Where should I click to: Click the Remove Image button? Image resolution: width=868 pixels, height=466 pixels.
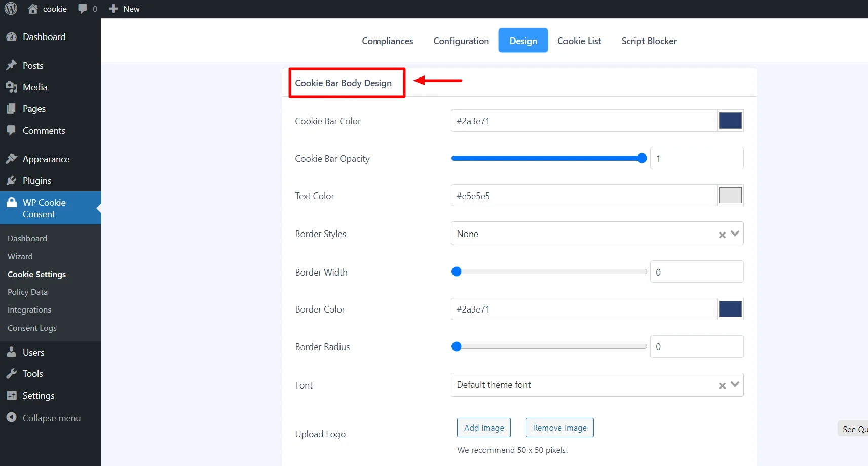click(559, 428)
